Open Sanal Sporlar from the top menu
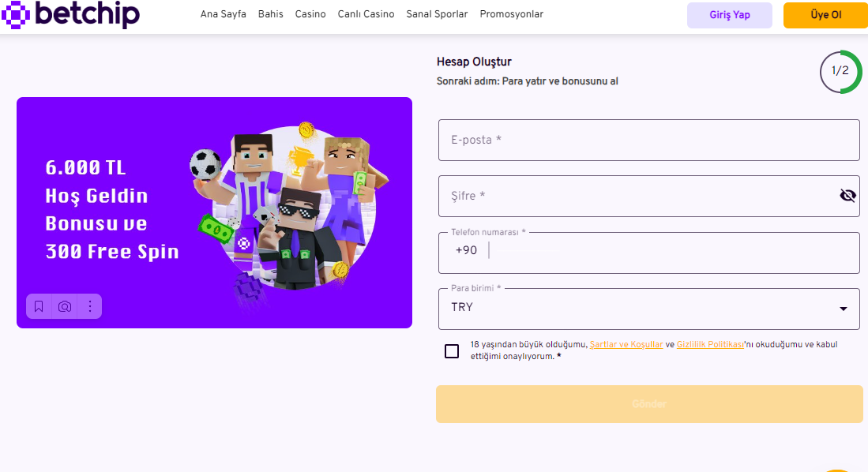The height and width of the screenshot is (472, 868). [x=437, y=14]
